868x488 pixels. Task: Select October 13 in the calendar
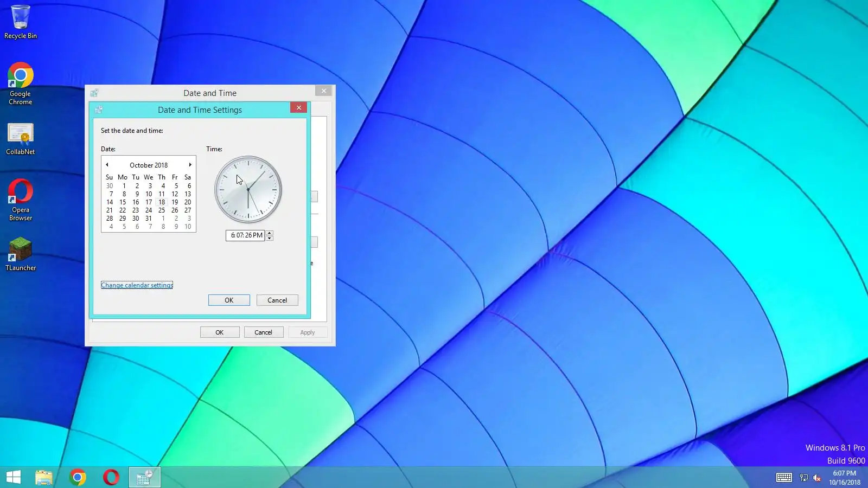(188, 194)
